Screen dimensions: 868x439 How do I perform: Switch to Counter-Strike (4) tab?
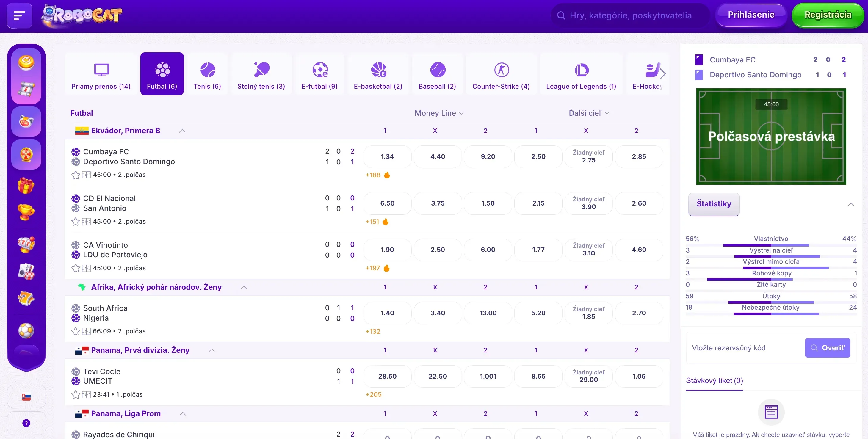tap(501, 74)
